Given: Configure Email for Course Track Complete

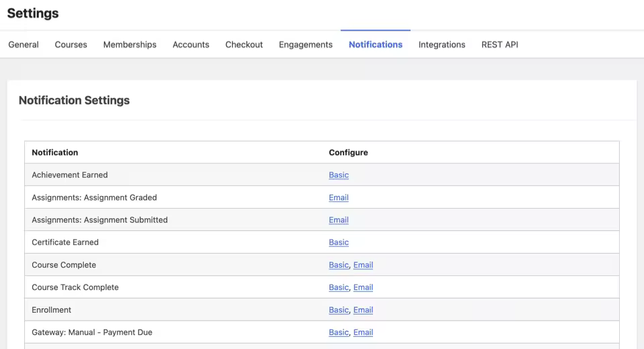Looking at the screenshot, I should tap(363, 287).
